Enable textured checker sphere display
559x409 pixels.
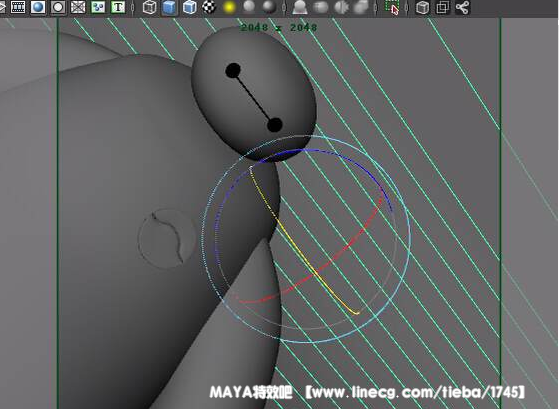pyautogui.click(x=209, y=7)
